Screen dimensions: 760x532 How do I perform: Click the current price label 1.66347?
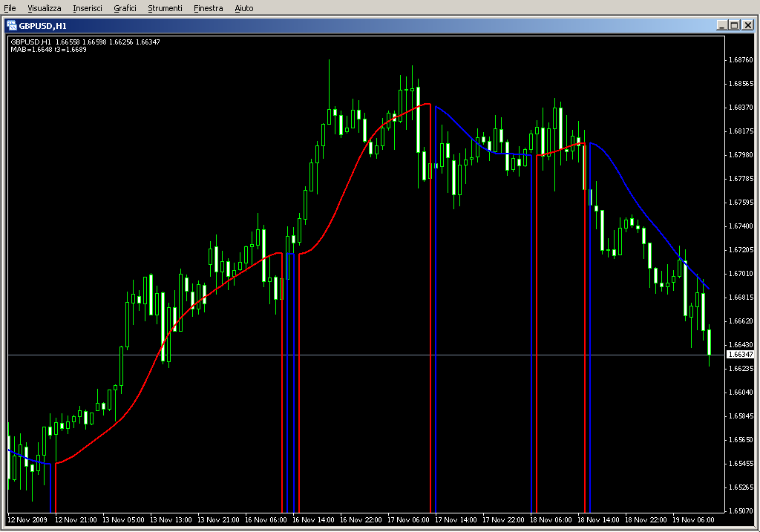point(741,355)
